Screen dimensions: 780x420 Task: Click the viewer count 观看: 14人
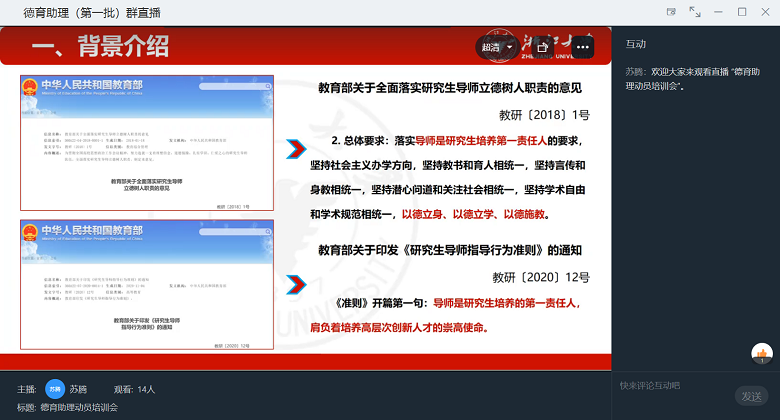(x=134, y=388)
